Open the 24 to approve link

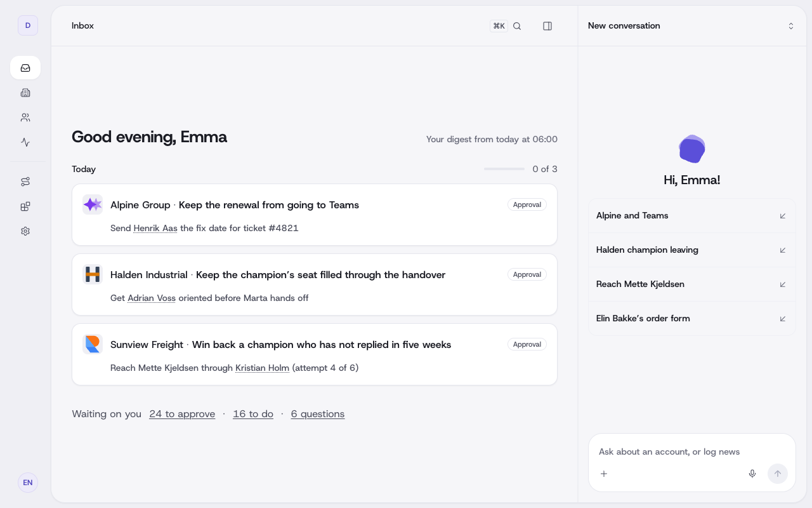tap(182, 414)
